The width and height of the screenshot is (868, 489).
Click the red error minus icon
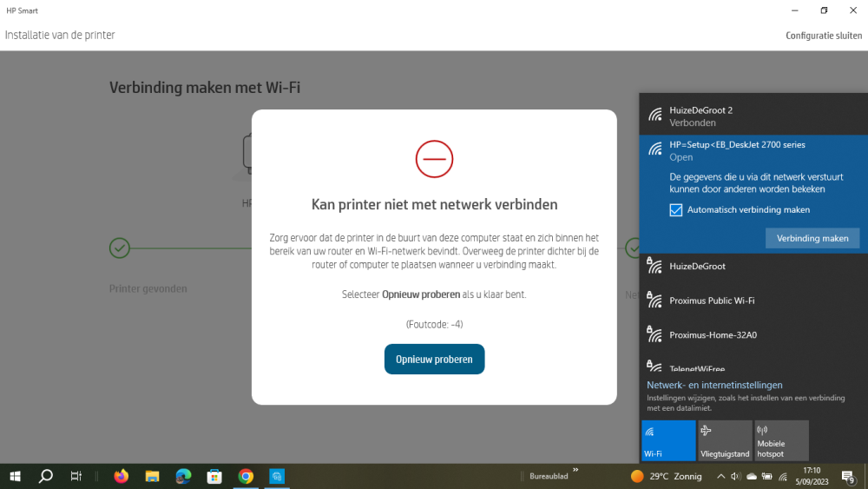click(x=434, y=159)
